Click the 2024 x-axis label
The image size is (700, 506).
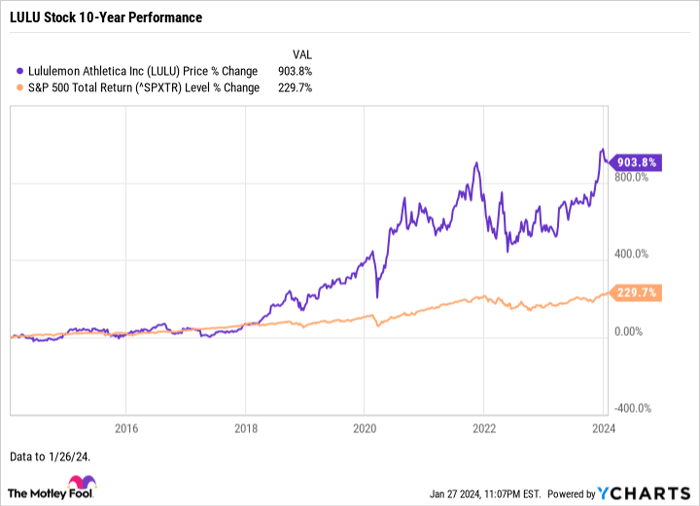coord(602,426)
